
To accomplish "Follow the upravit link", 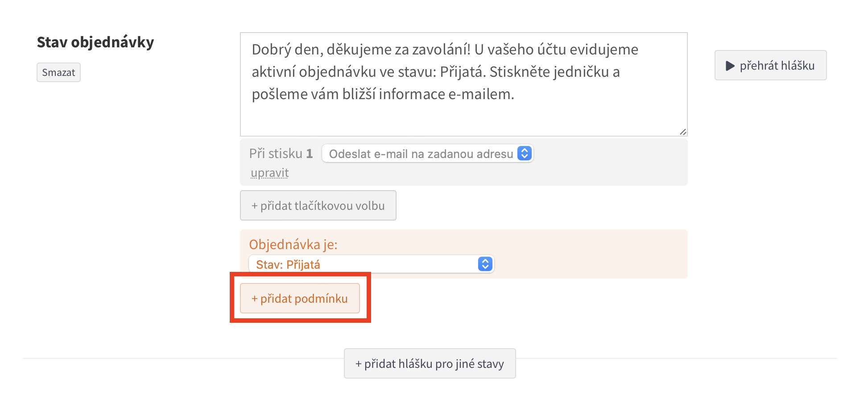I will (270, 173).
